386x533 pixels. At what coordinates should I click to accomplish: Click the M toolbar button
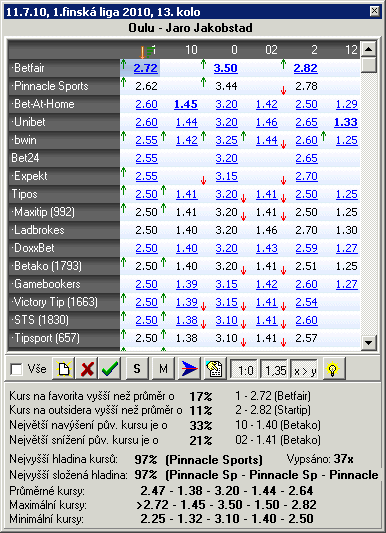[163, 368]
